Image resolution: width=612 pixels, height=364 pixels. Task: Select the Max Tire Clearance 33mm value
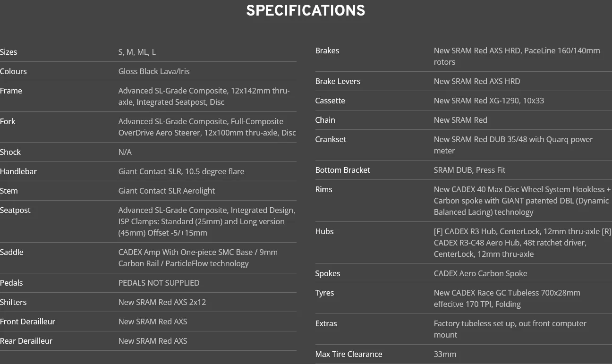[x=445, y=354]
